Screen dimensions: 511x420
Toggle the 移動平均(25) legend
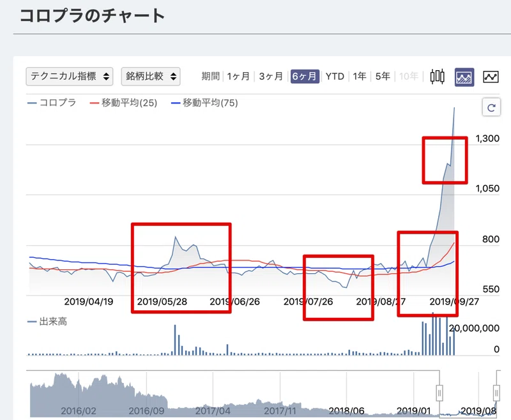pyautogui.click(x=123, y=103)
